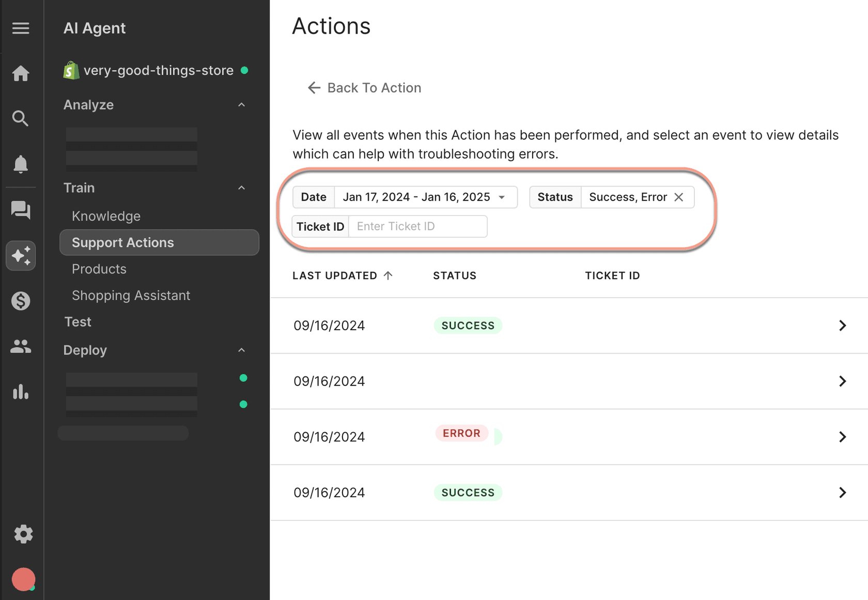Screen dimensions: 868x600
Task: Click the STATUS column header
Action: pos(455,275)
